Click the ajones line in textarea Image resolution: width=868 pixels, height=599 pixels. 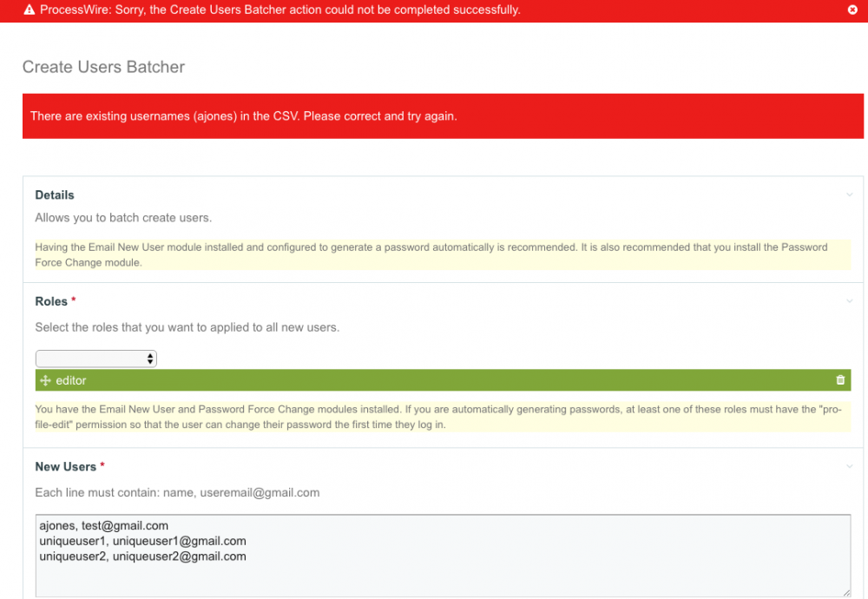[x=103, y=526]
